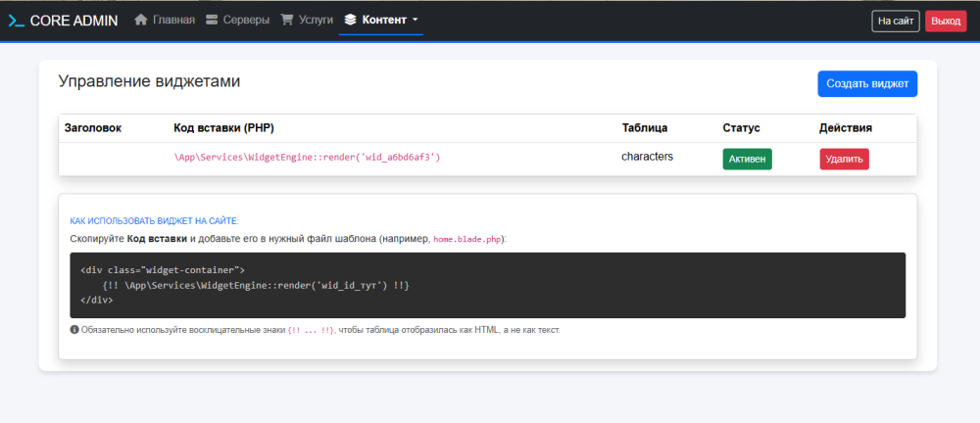Click the wid_a6bd6af3 render code text
Screen dimensions: 980x423
(307, 157)
